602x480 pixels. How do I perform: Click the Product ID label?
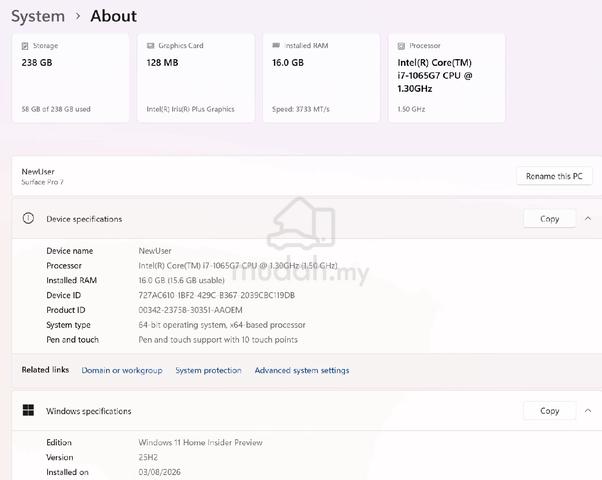coord(66,310)
